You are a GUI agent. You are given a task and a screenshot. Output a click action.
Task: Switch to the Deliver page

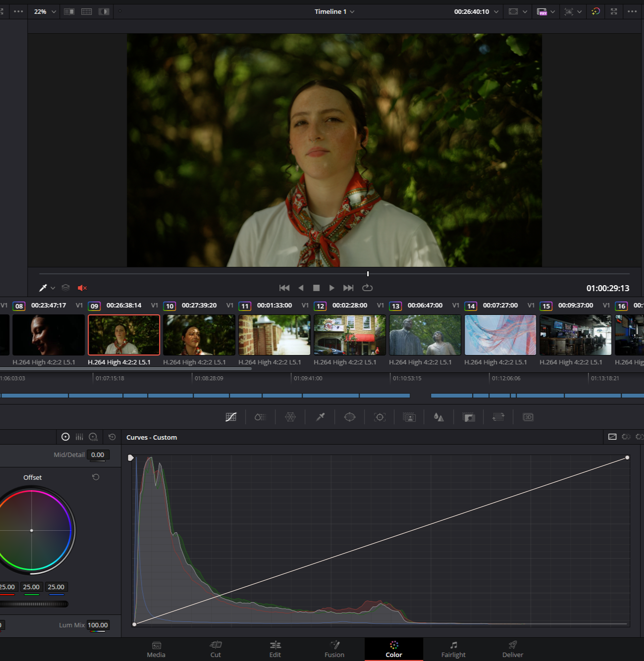[513, 649]
